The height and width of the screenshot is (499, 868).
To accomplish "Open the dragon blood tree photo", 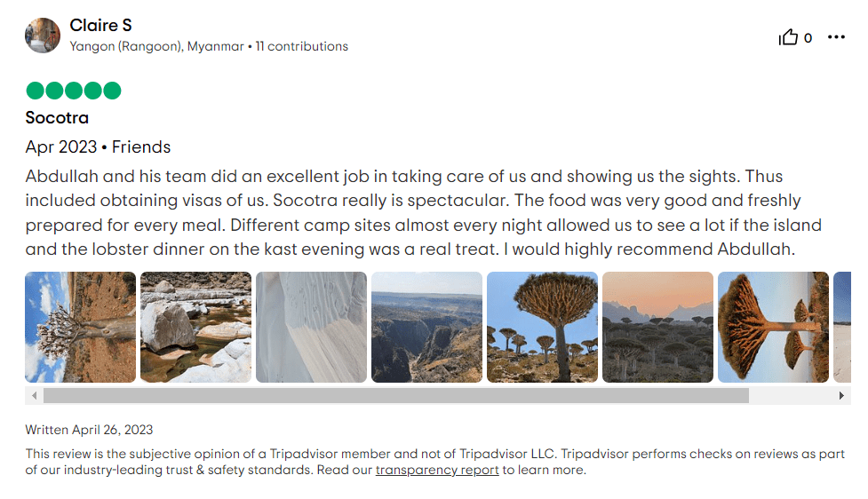I will click(x=542, y=327).
